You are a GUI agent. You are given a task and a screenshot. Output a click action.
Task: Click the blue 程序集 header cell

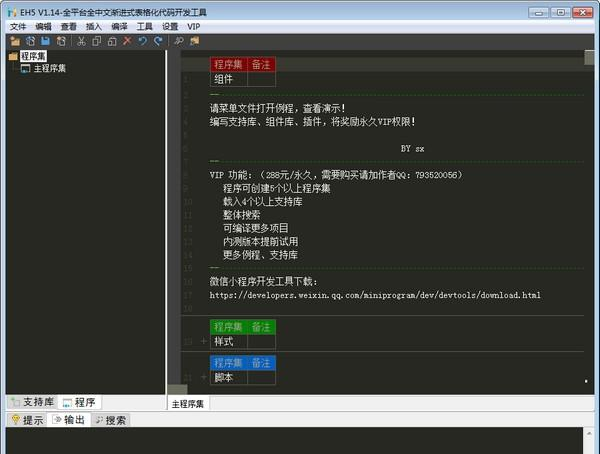(228, 363)
